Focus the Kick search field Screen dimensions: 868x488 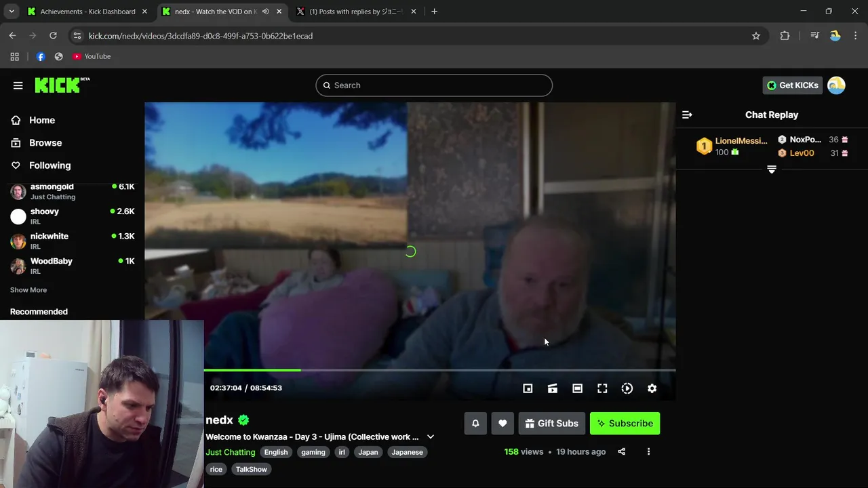click(434, 85)
